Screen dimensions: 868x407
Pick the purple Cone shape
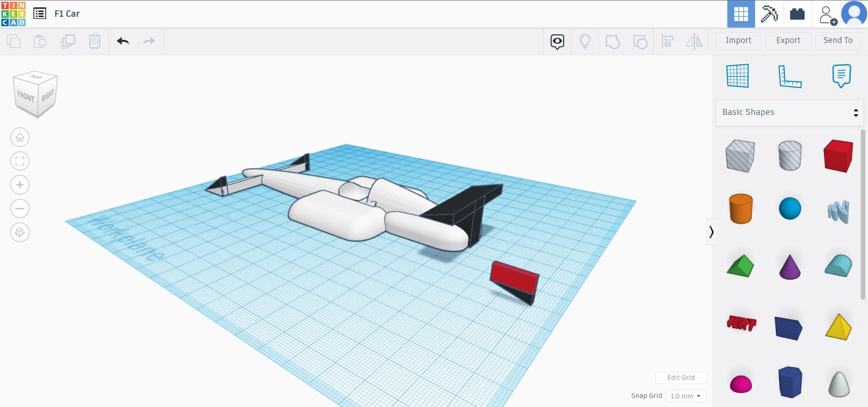790,267
